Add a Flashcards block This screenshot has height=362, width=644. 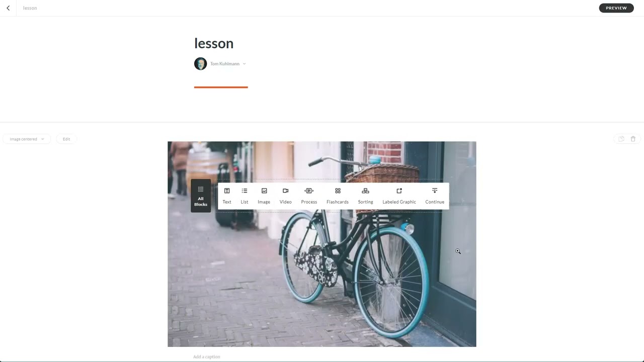[338, 196]
